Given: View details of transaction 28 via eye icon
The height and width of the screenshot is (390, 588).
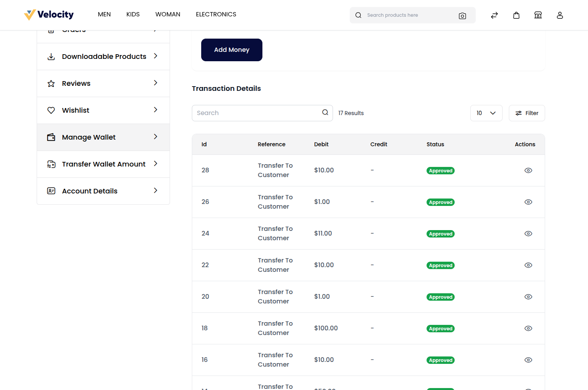Looking at the screenshot, I should tap(528, 170).
